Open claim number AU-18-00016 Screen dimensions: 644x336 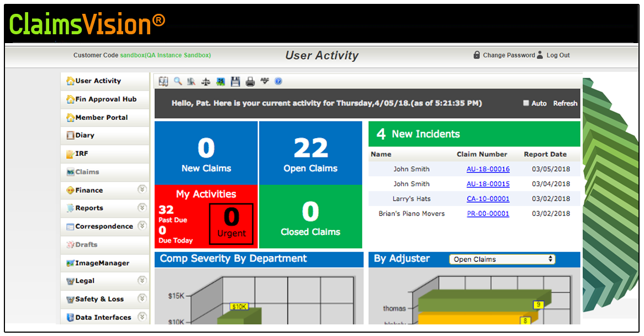pyautogui.click(x=488, y=169)
